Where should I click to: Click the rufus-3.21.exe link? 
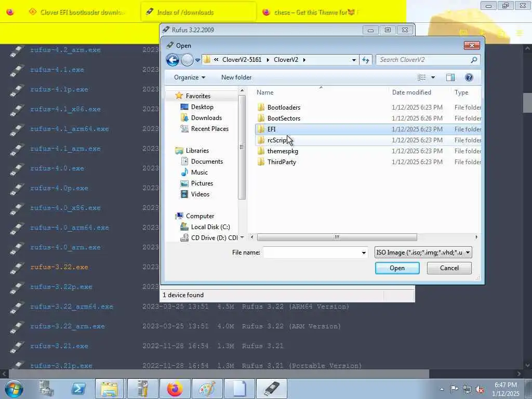point(59,346)
